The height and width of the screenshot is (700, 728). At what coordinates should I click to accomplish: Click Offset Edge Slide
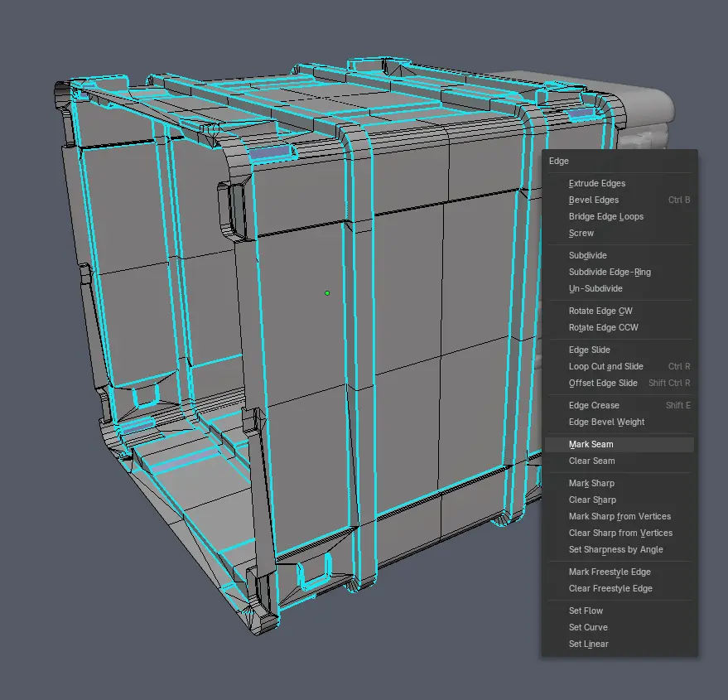pyautogui.click(x=603, y=383)
